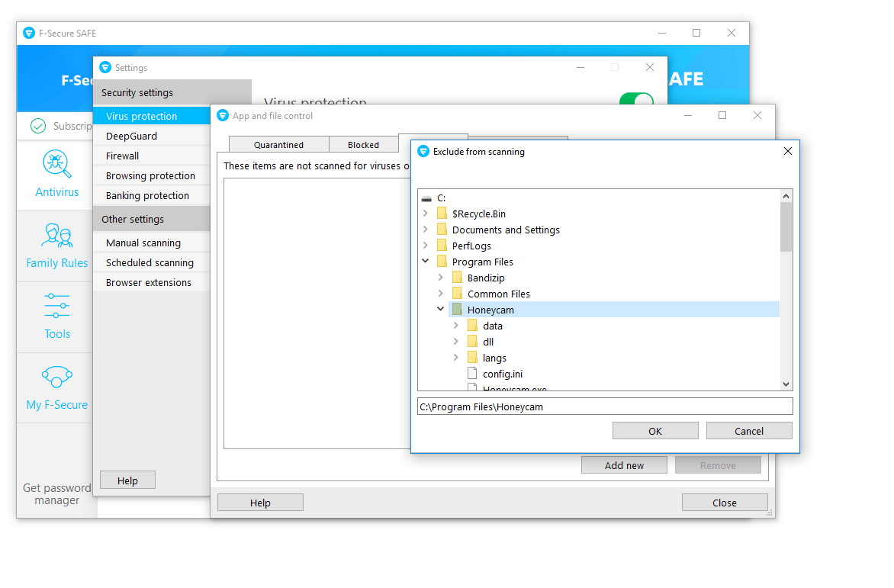This screenshot has width=894, height=588.
Task: Collapse the Honeycam folder
Action: [x=440, y=310]
